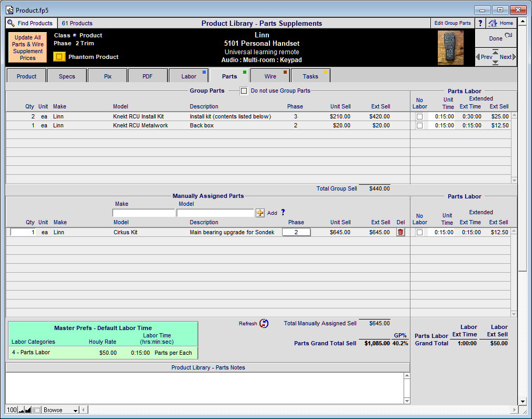The width and height of the screenshot is (532, 419).
Task: Click the horizontal scrollbar right arrow
Action: (514, 410)
